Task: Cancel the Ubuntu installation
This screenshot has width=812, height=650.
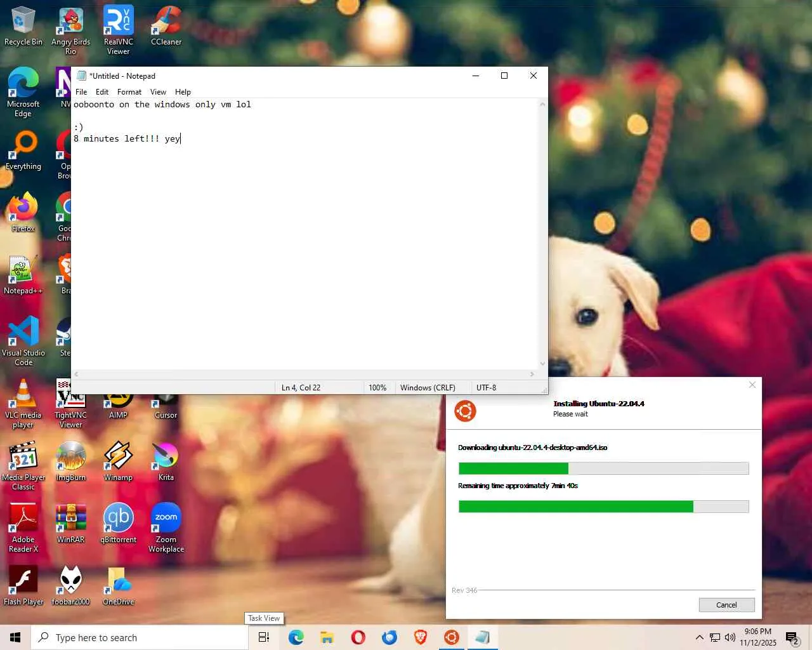Action: pos(726,605)
